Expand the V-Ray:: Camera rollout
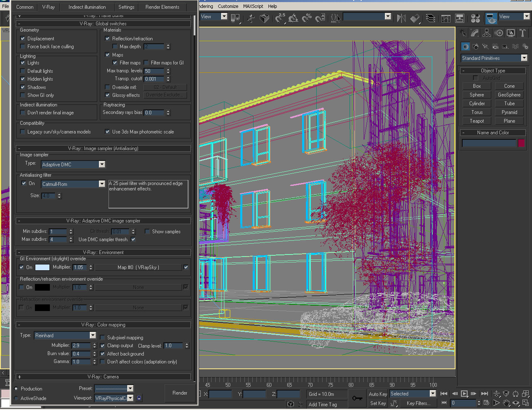532x410 pixels. [x=103, y=377]
